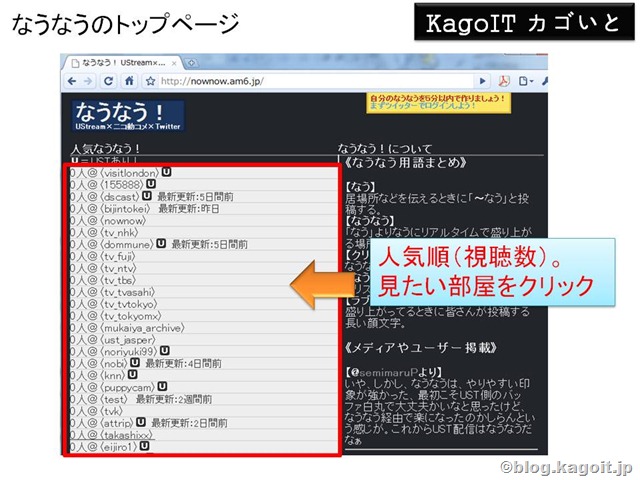Open the dommune room
The height and width of the screenshot is (480, 640).
point(127,244)
